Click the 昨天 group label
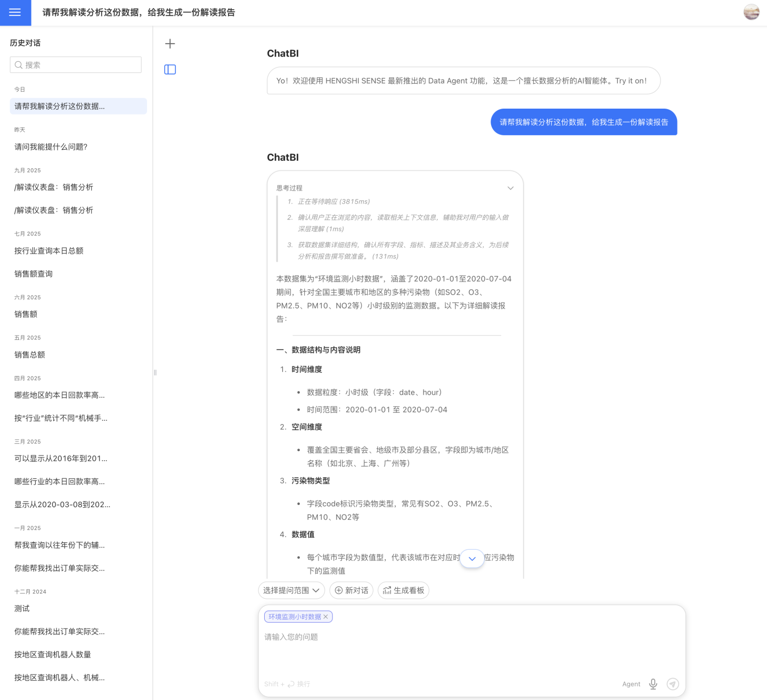This screenshot has width=767, height=700. tap(20, 130)
